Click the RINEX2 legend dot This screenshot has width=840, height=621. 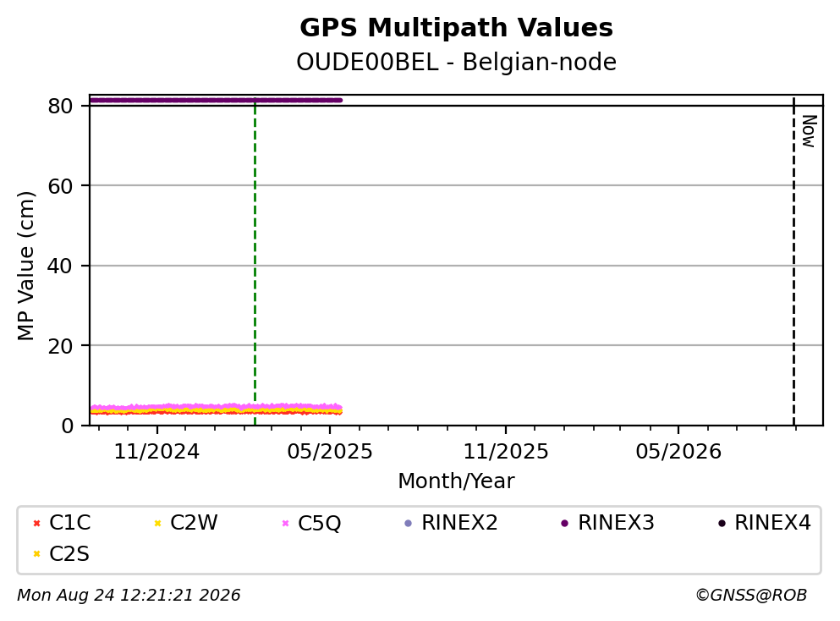pyautogui.click(x=409, y=523)
